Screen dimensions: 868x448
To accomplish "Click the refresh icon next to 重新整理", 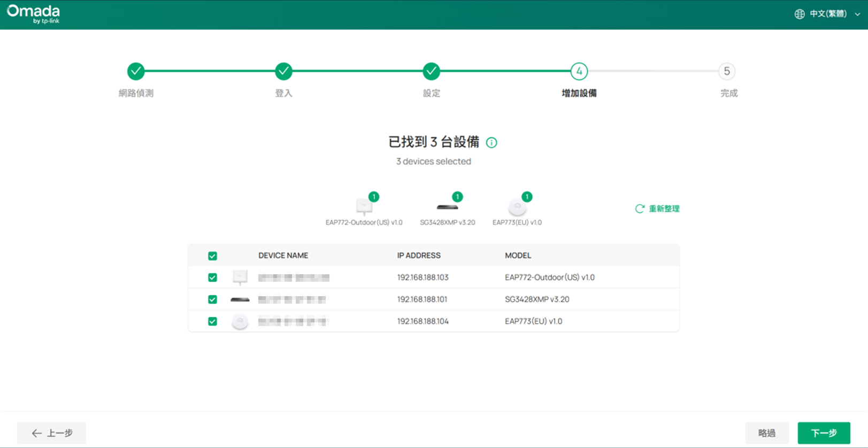I will (x=640, y=208).
